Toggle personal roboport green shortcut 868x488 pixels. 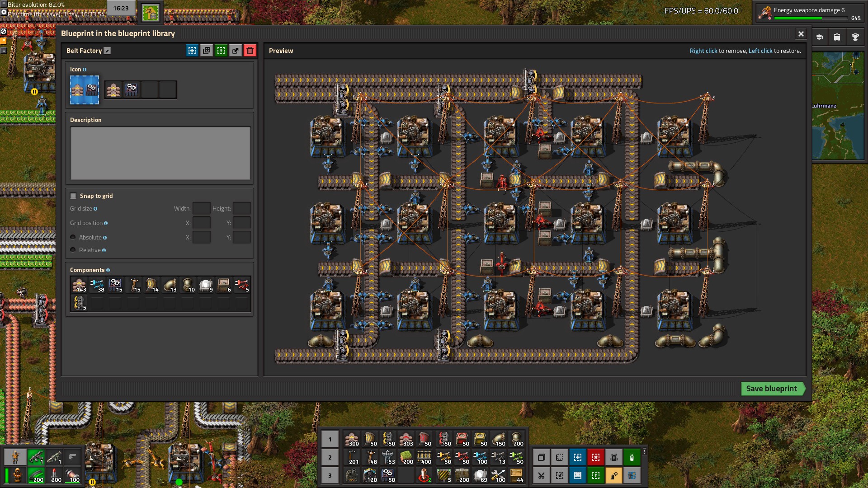point(632,457)
